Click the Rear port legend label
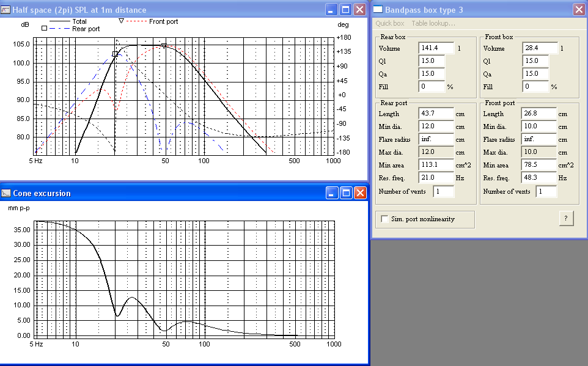588x366 pixels. click(x=86, y=29)
